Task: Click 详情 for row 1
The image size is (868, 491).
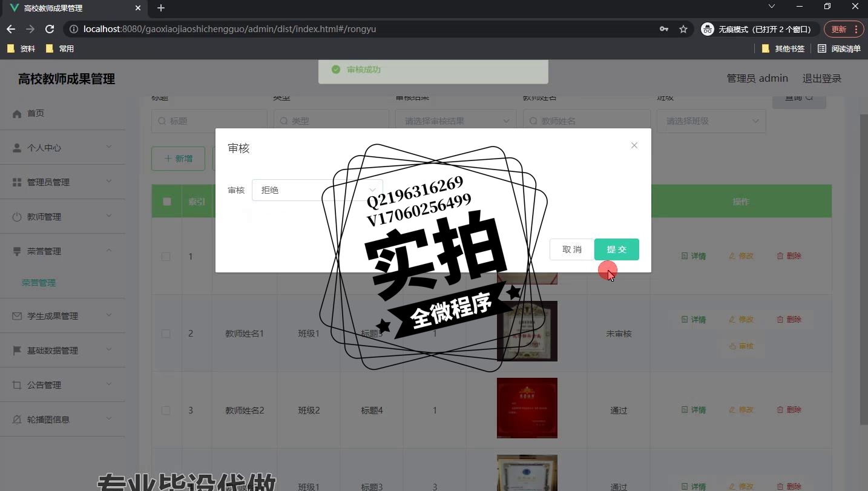Action: 694,256
